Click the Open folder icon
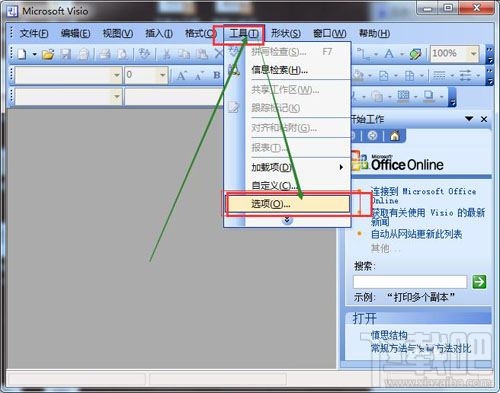The width and height of the screenshot is (500, 393). tap(48, 54)
